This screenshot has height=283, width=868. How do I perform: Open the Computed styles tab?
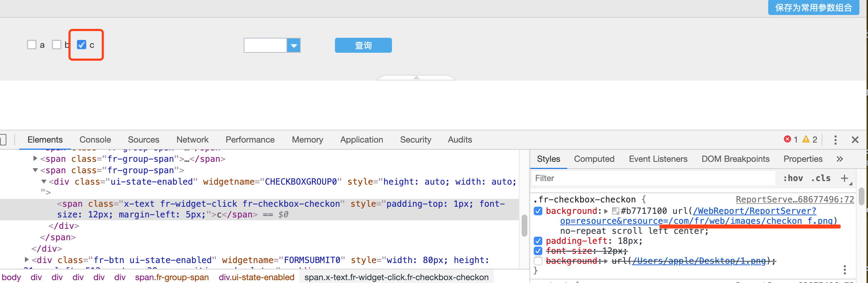click(594, 159)
